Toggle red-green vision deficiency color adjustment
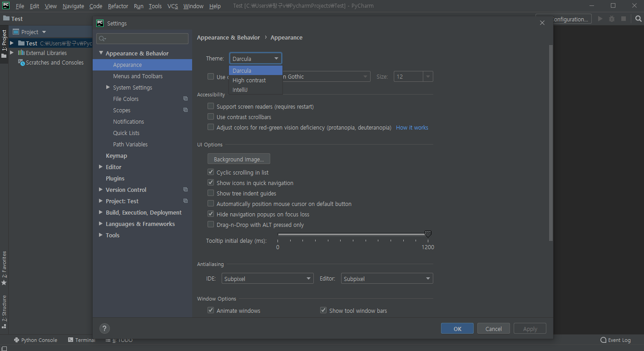 pyautogui.click(x=211, y=127)
